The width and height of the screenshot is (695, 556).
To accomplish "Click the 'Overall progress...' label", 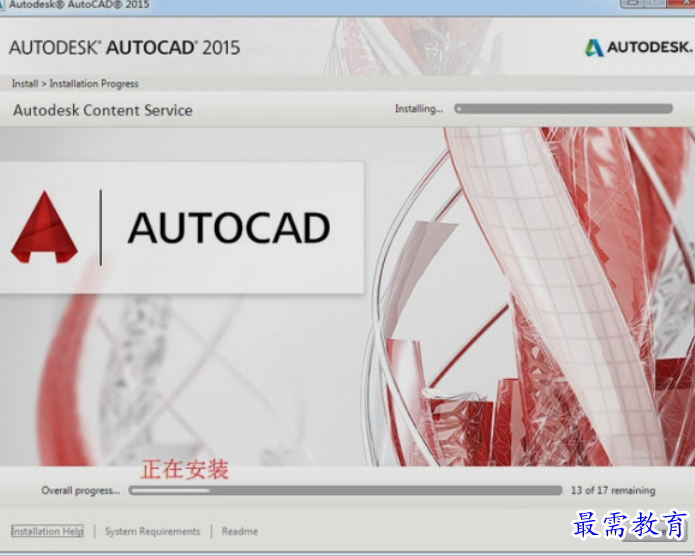I will (x=81, y=490).
